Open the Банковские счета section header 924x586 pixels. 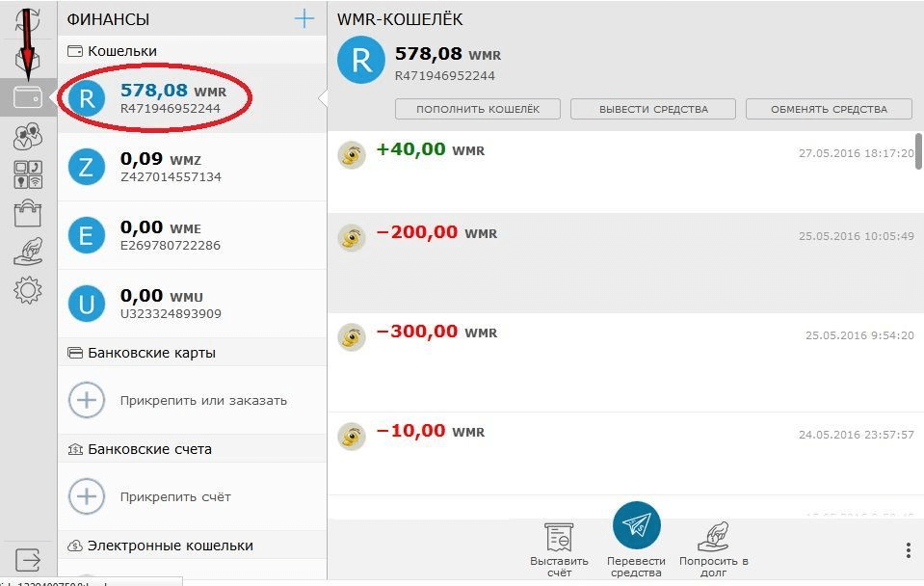pyautogui.click(x=192, y=448)
